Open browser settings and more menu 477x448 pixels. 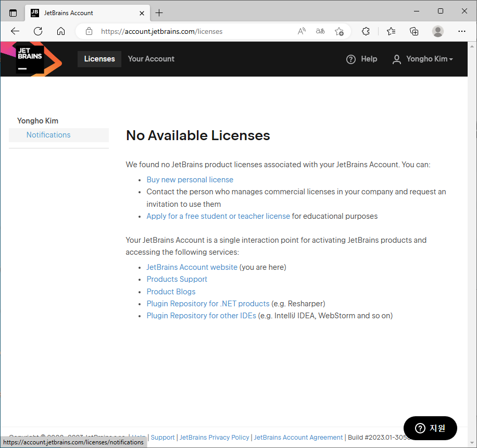point(461,31)
